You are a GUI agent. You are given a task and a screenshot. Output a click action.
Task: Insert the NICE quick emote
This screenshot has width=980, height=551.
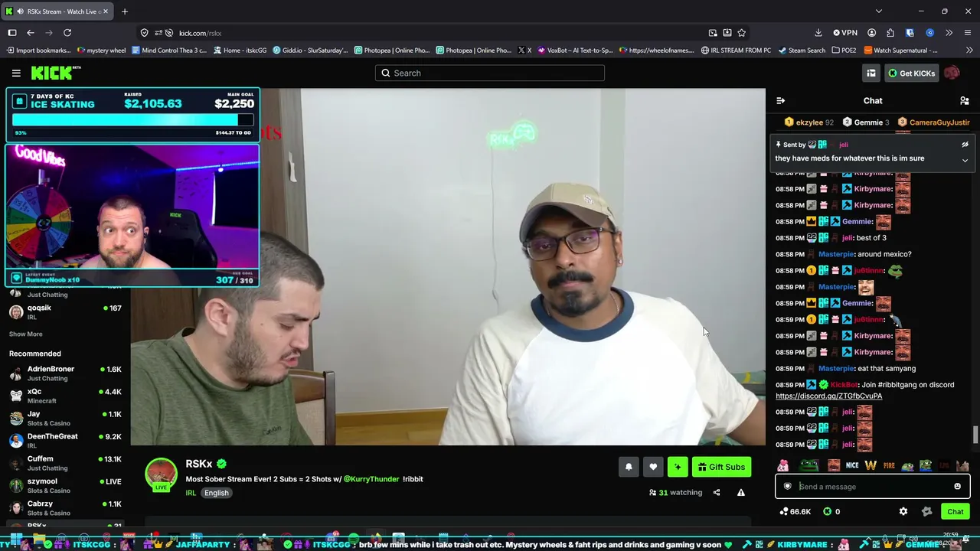coord(852,465)
